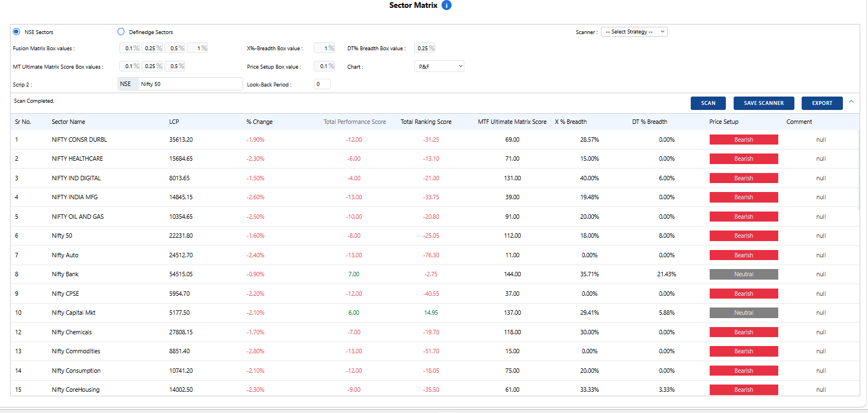Run the scan with SCAN button
868x413 pixels.
pyautogui.click(x=708, y=103)
